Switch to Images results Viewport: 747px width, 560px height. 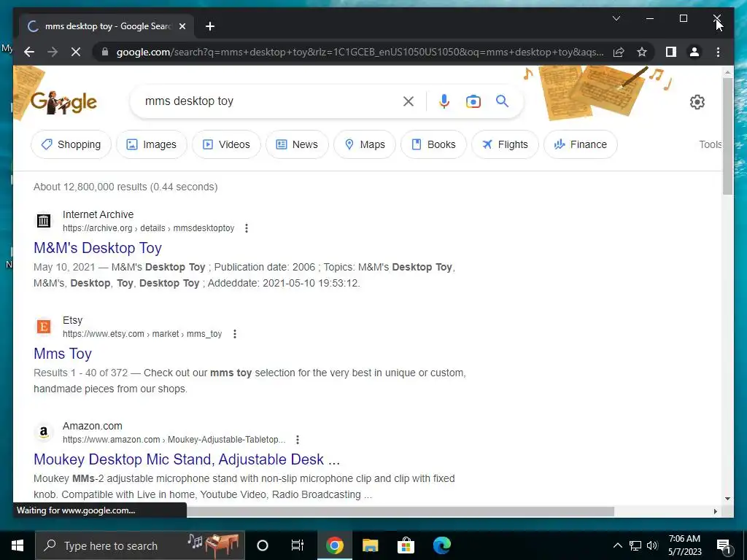click(x=152, y=144)
